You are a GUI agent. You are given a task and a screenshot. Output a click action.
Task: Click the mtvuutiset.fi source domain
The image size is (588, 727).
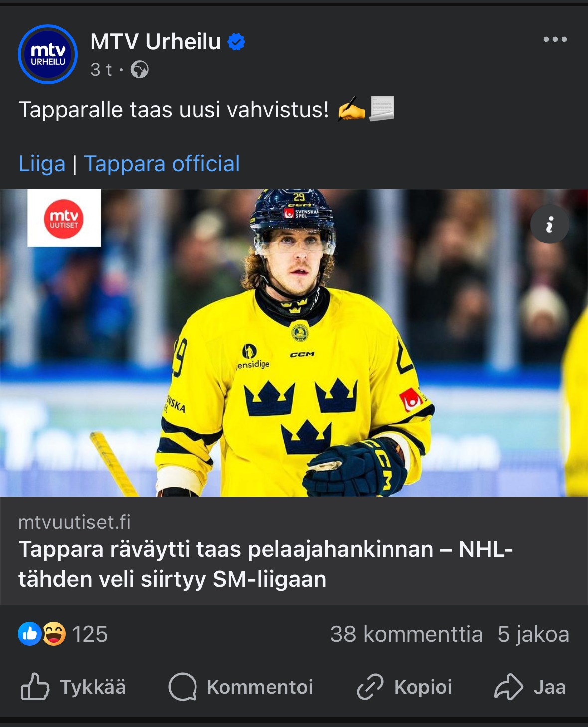[74, 522]
